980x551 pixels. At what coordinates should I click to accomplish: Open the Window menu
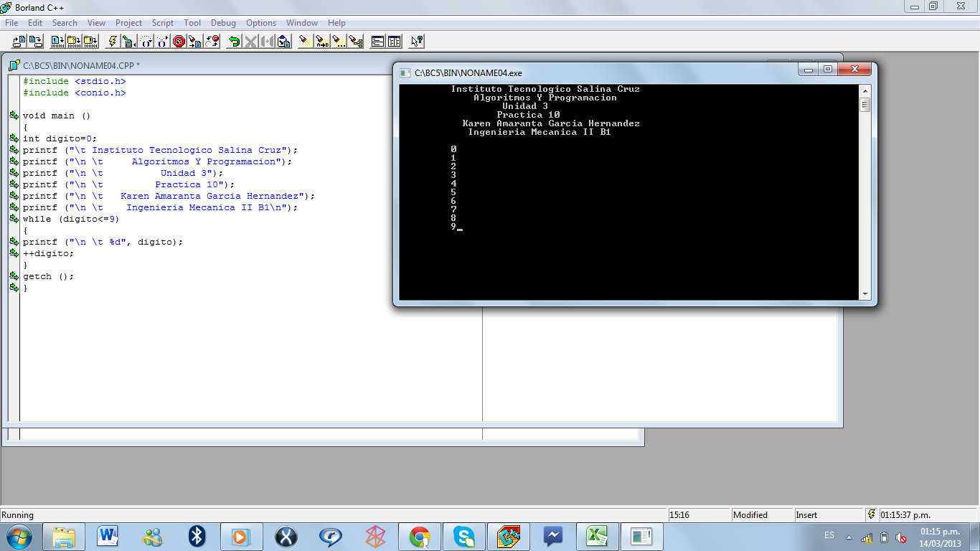[301, 22]
